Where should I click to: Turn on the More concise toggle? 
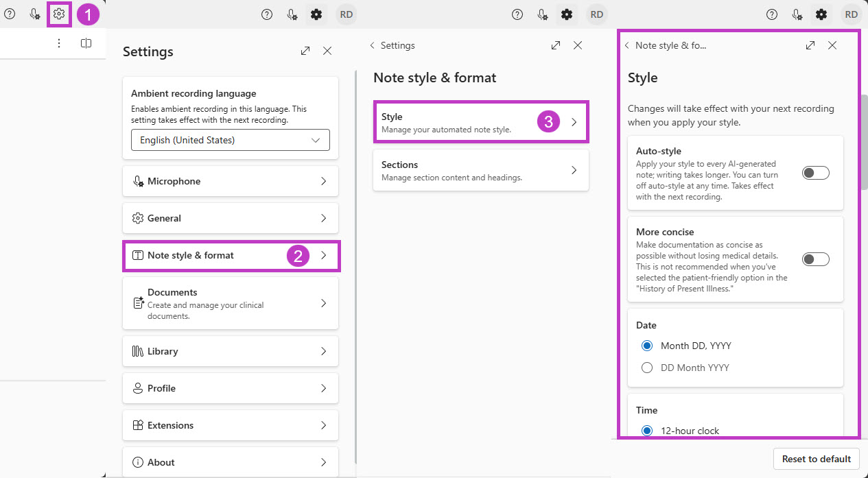click(x=815, y=259)
